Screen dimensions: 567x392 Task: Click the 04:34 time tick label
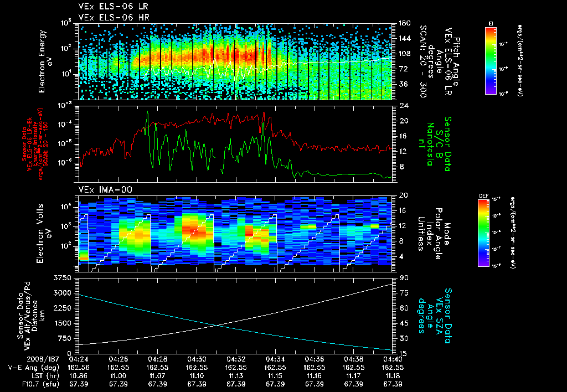coord(275,359)
